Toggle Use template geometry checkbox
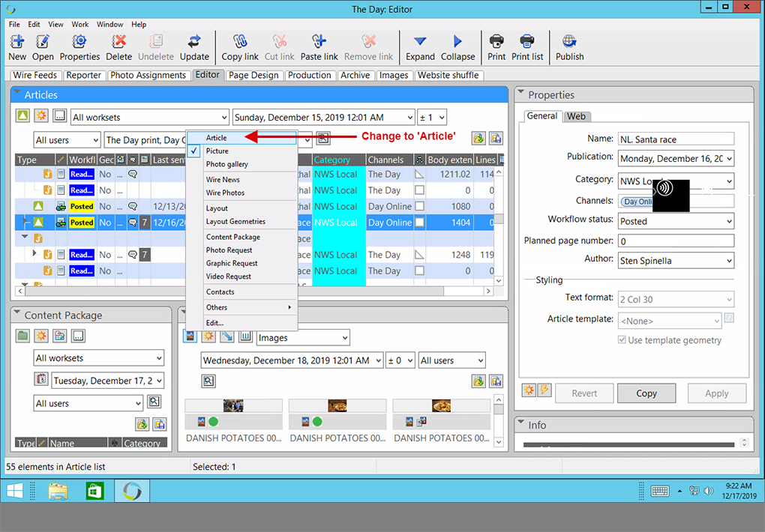The image size is (765, 532). [622, 340]
